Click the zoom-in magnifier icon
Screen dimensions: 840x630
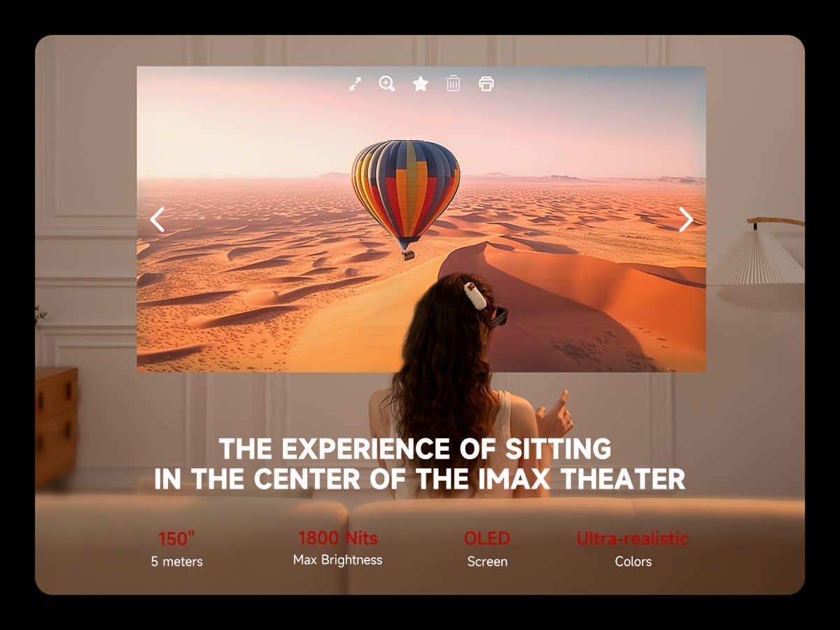click(387, 84)
